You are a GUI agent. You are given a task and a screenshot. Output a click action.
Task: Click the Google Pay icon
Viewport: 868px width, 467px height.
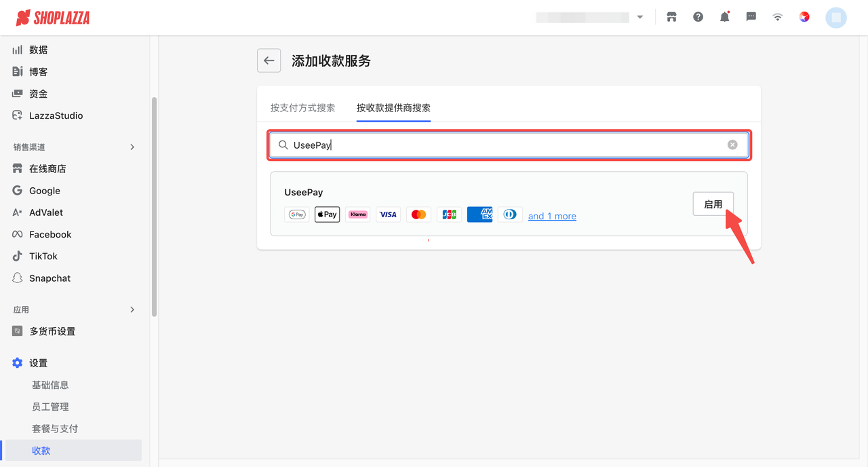297,214
